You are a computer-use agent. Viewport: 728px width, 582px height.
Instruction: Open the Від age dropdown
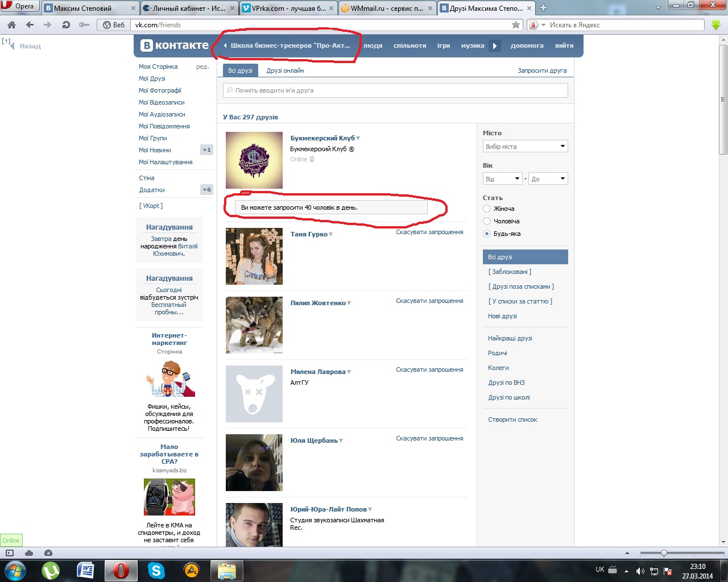pyautogui.click(x=503, y=179)
